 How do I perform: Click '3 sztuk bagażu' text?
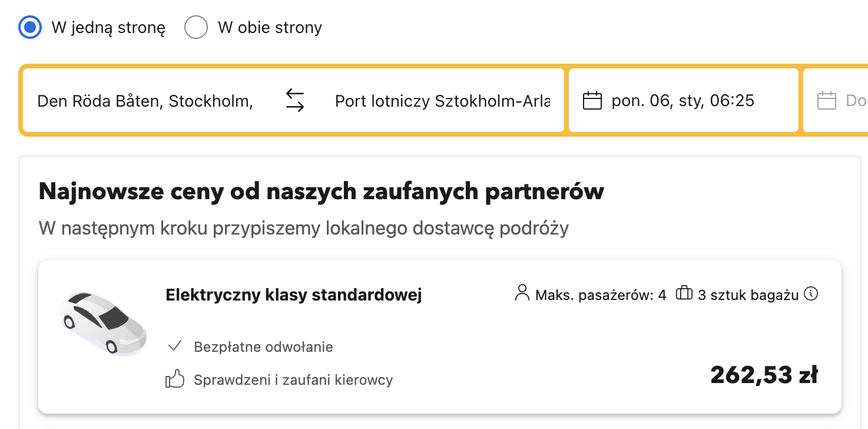point(748,295)
